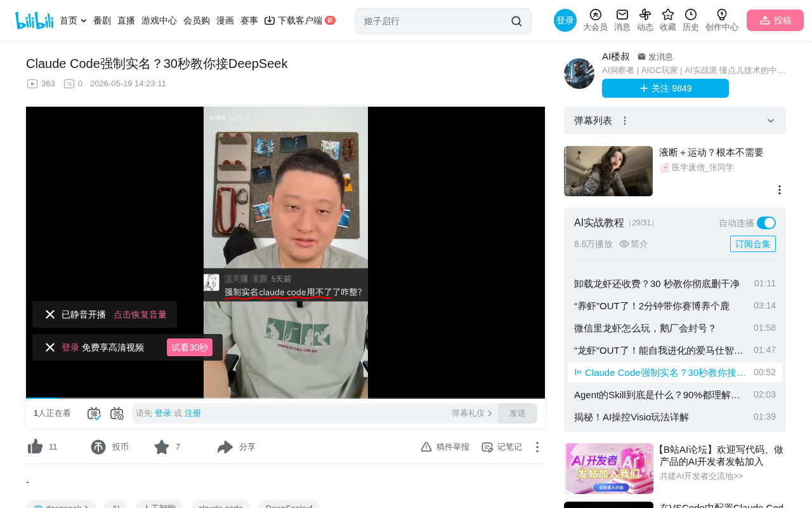Click the 发送 danmaku send button
The width and height of the screenshot is (812, 508).
point(518,413)
